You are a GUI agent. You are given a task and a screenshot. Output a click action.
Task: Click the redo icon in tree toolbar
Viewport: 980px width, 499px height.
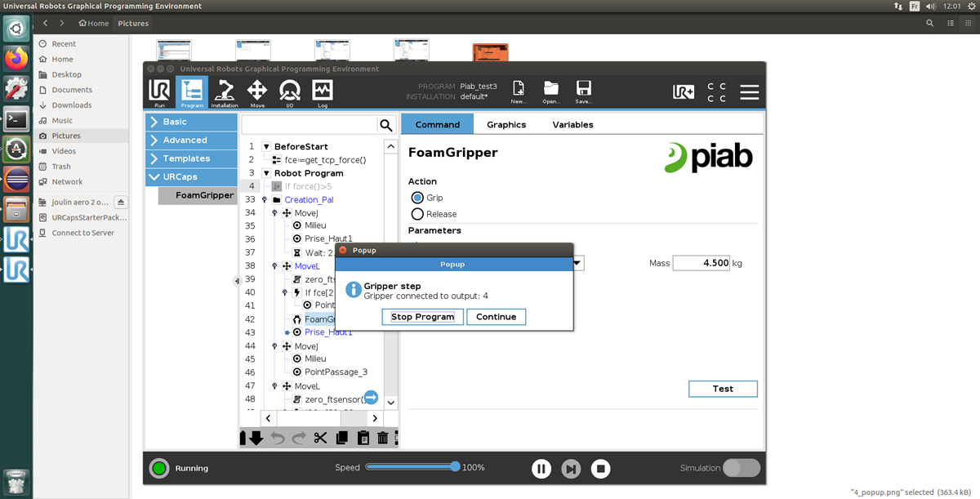click(x=299, y=438)
